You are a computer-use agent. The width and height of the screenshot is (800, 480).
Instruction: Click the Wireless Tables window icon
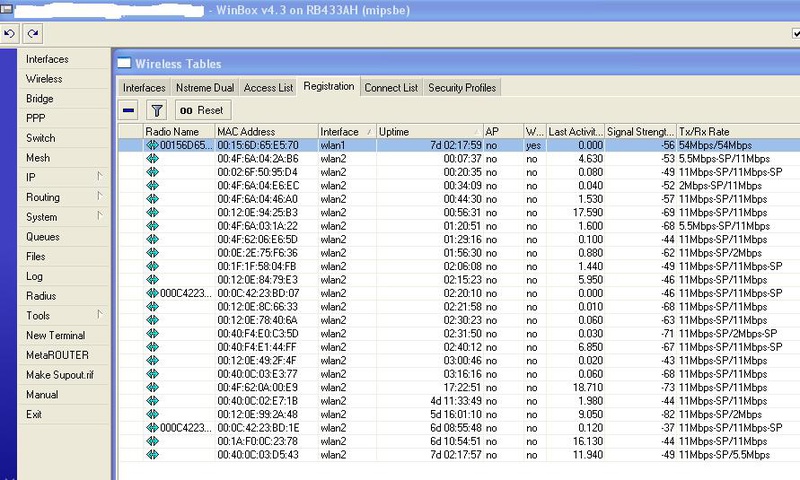pos(124,63)
